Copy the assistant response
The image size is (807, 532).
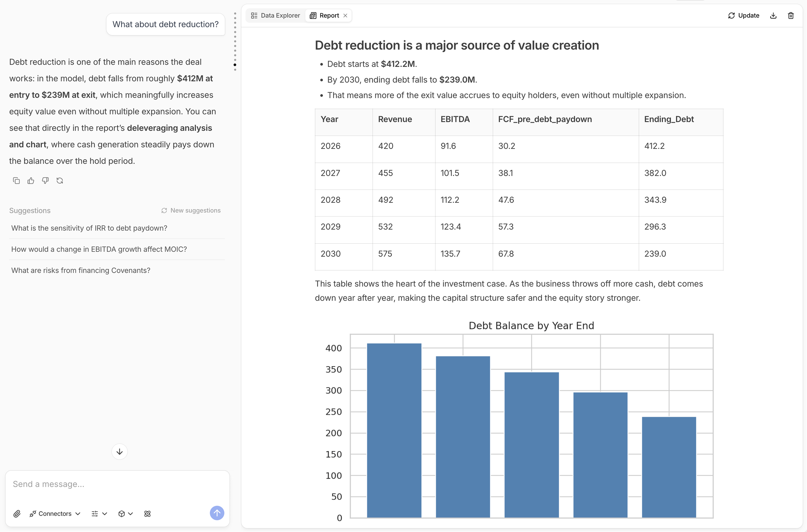click(16, 181)
